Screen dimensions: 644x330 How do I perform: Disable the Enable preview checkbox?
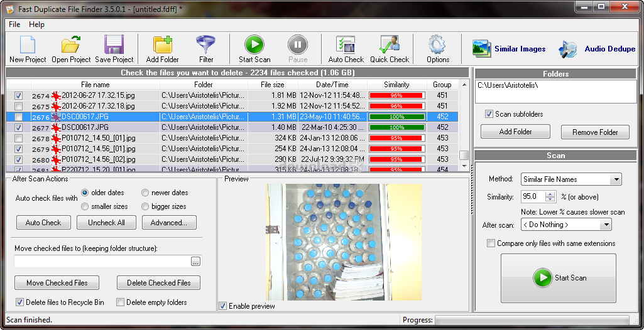[224, 306]
